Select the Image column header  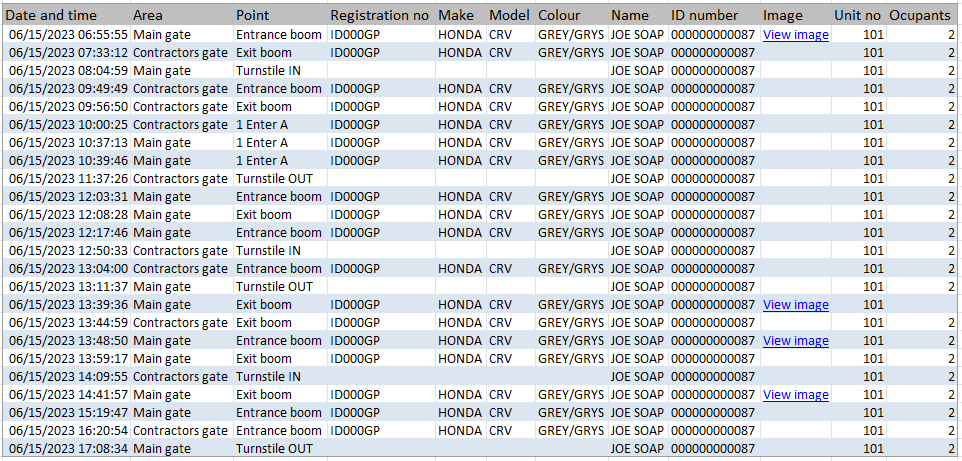tap(783, 15)
